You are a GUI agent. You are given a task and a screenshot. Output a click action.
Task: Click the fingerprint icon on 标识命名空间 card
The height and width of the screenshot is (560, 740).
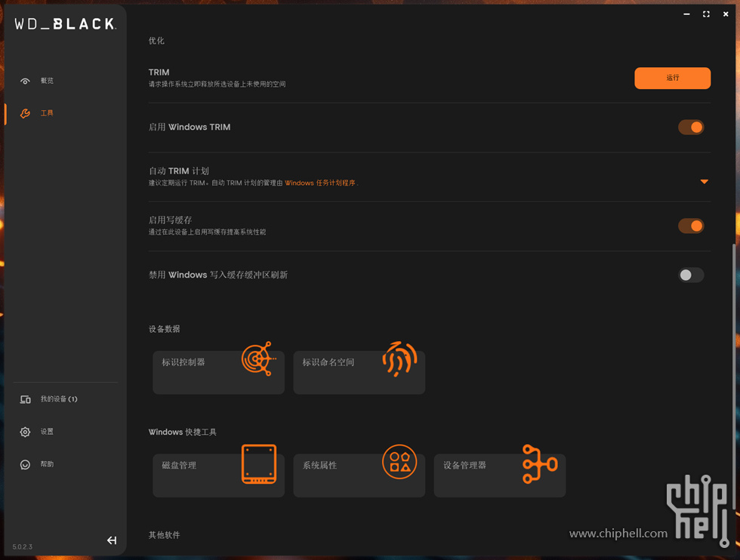(399, 358)
